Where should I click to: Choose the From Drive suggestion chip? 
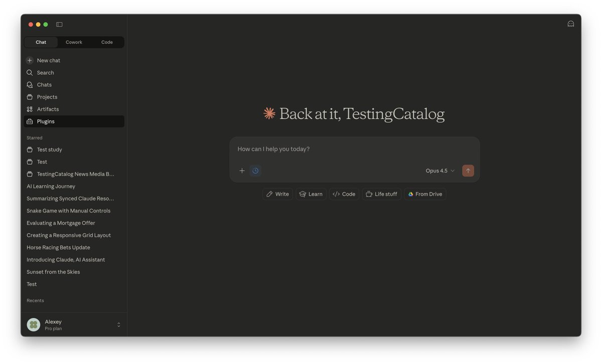click(425, 194)
